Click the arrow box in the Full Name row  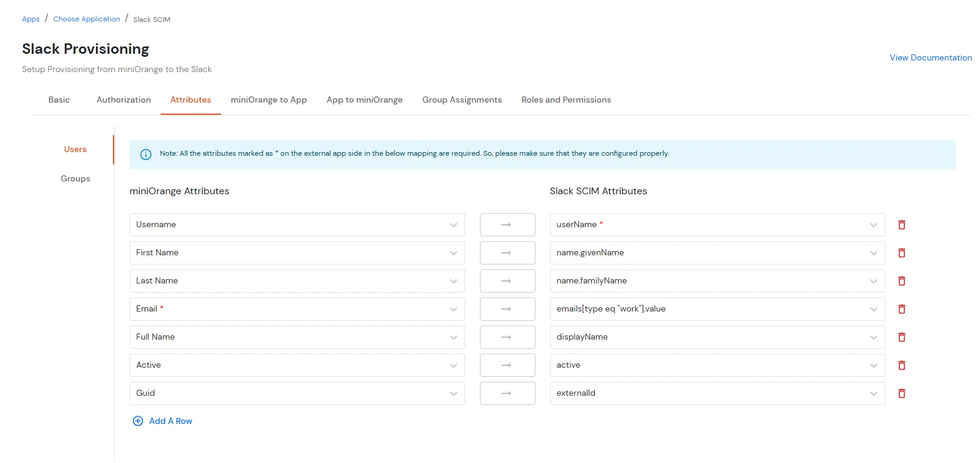click(507, 337)
